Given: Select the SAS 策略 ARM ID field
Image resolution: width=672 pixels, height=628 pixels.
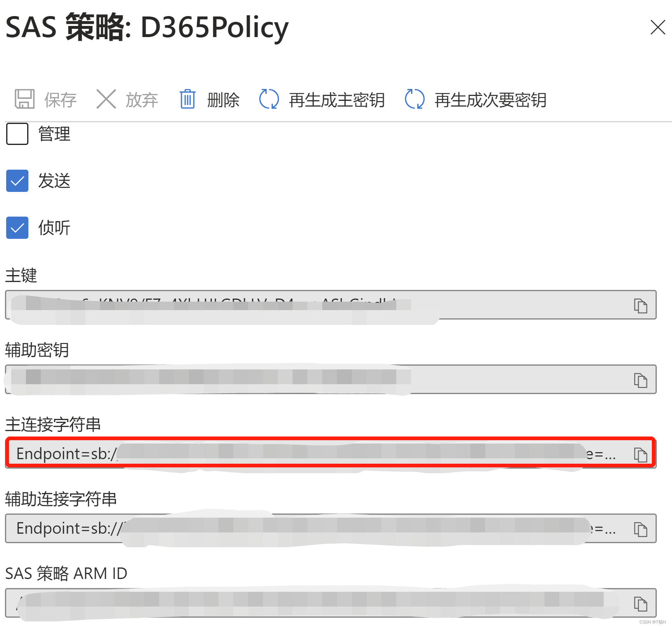Looking at the screenshot, I should (x=330, y=603).
